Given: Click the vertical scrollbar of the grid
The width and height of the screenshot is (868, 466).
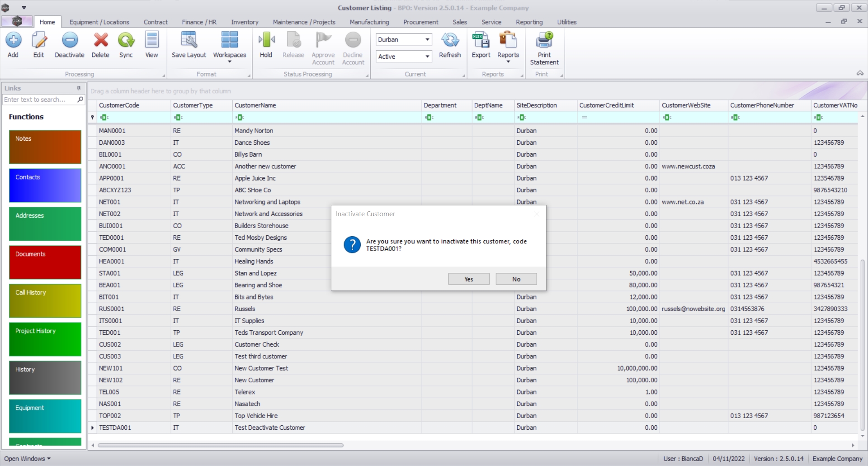Looking at the screenshot, I should [863, 345].
